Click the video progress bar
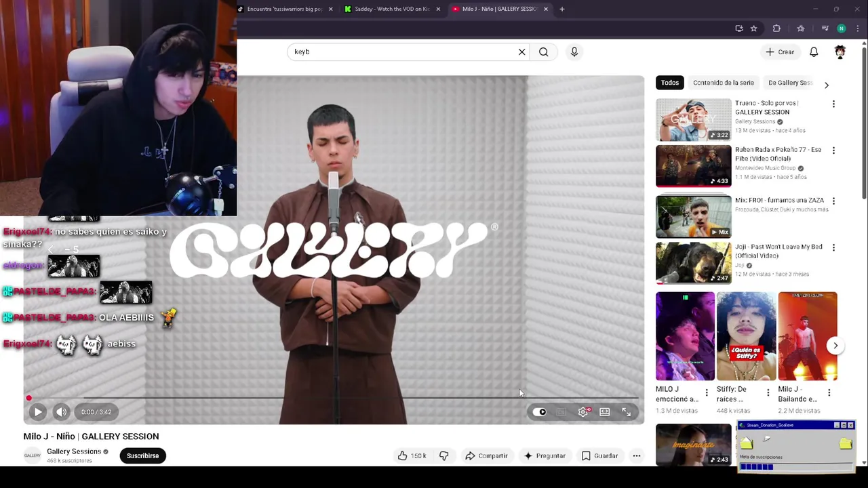The height and width of the screenshot is (488, 868). pyautogui.click(x=334, y=398)
